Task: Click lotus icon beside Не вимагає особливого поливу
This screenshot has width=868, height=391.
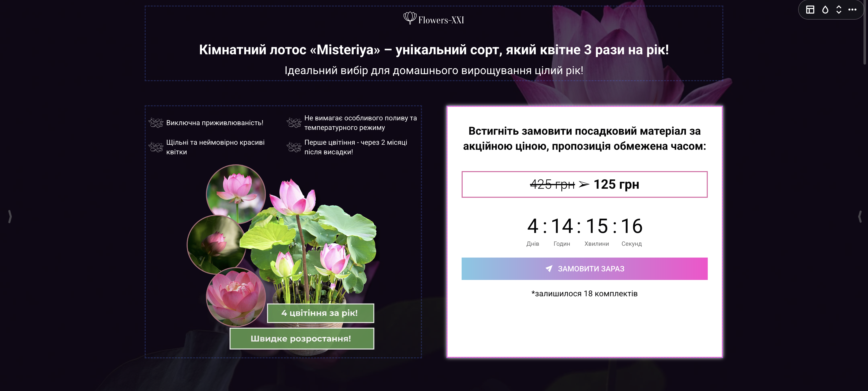Action: [294, 123]
